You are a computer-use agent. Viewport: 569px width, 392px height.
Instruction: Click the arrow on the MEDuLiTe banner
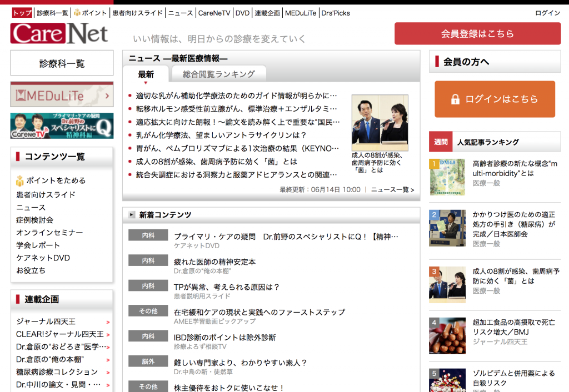107,96
